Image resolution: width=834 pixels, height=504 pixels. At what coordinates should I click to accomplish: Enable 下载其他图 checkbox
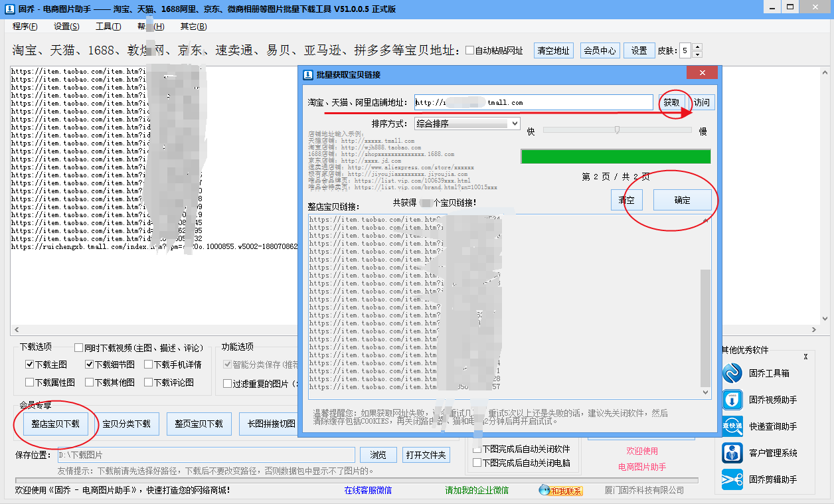point(90,382)
